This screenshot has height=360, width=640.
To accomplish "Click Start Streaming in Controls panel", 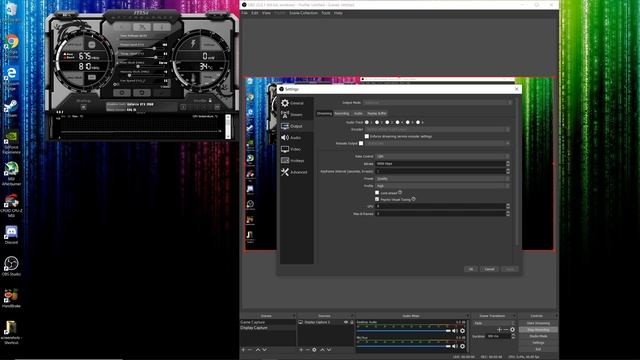I will coord(538,323).
